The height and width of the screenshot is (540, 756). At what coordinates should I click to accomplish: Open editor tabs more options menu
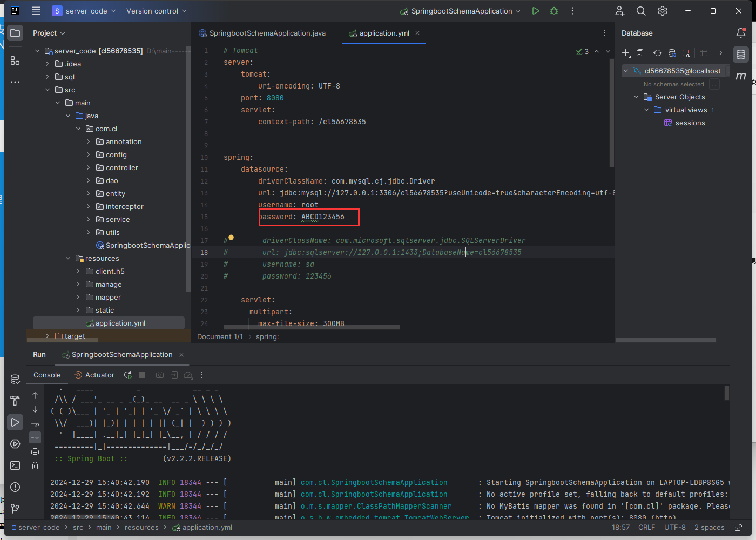click(604, 33)
